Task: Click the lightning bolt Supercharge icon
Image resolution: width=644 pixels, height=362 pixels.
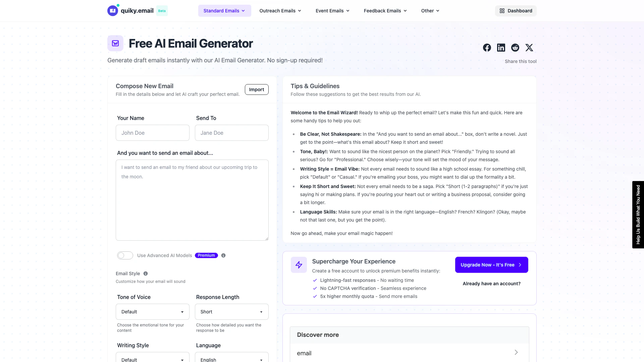Action: point(299,265)
